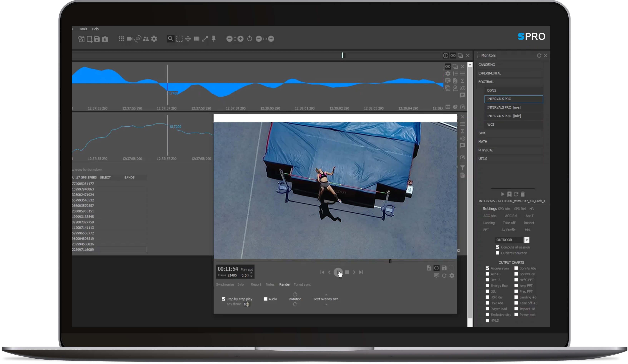Enable Player load output chart checkbox
Viewport: 628px width, 364px height.
coord(487,309)
